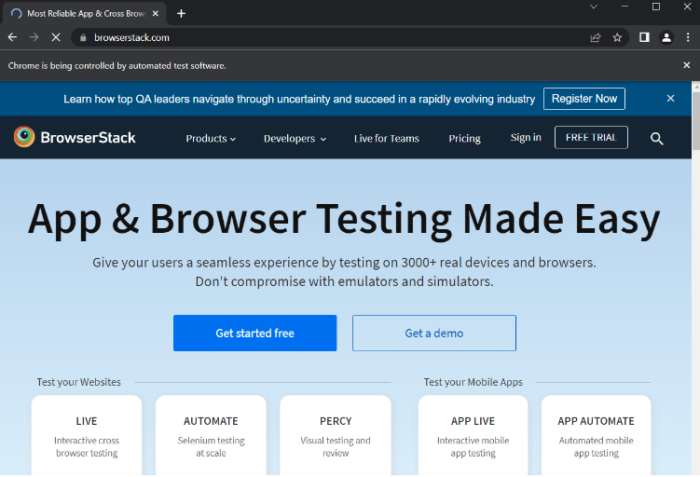The width and height of the screenshot is (700, 477).
Task: Close the automated test software infobar
Action: pos(687,65)
